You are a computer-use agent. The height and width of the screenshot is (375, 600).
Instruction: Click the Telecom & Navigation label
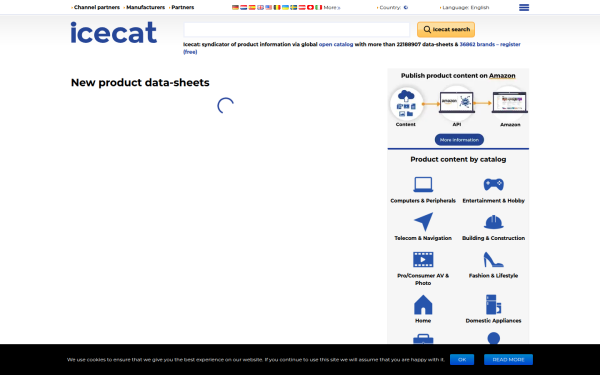[423, 238]
